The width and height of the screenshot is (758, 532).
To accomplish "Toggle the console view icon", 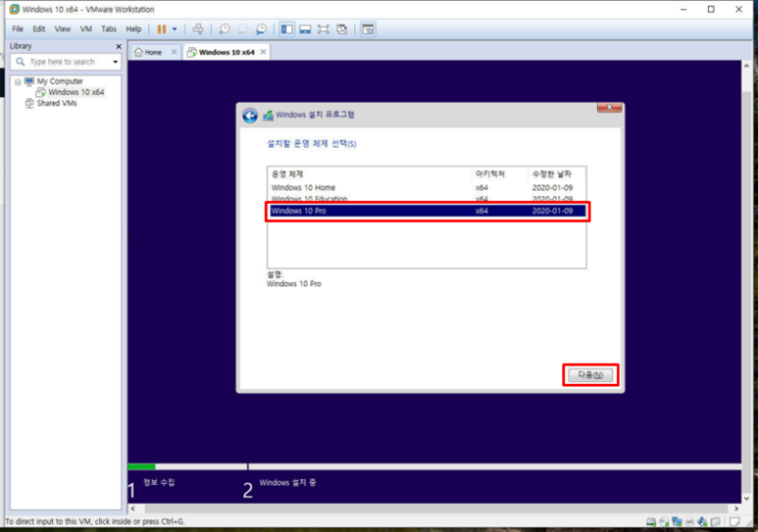I will coord(368,29).
